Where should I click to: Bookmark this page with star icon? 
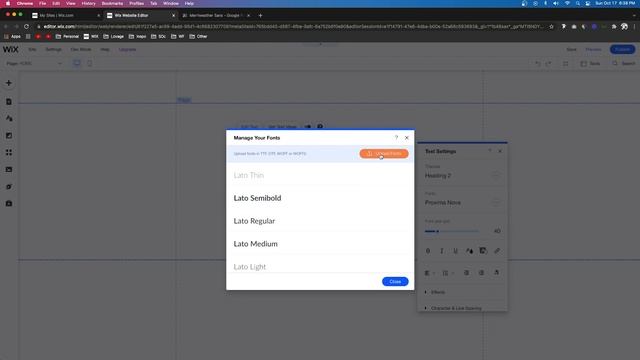pyautogui.click(x=551, y=27)
